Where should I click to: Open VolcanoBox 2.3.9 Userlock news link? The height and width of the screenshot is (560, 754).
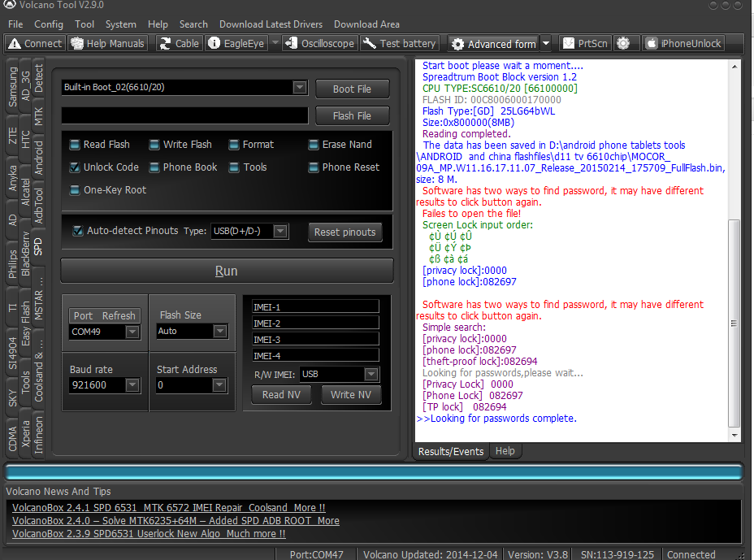(149, 533)
